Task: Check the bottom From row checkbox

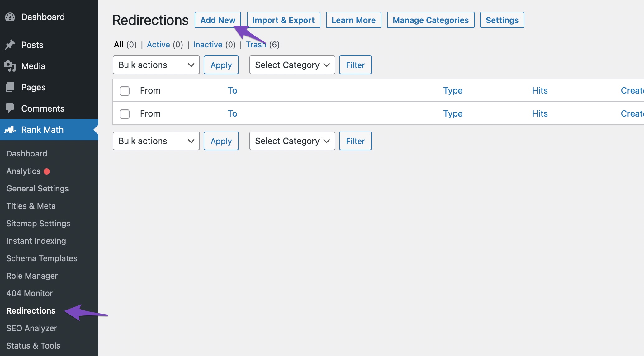Action: pyautogui.click(x=124, y=113)
